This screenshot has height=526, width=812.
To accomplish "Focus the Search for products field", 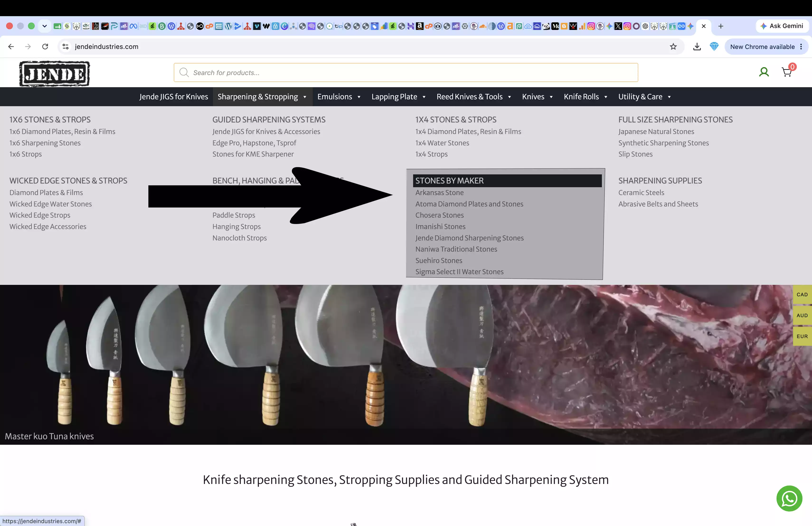I will click(x=406, y=72).
